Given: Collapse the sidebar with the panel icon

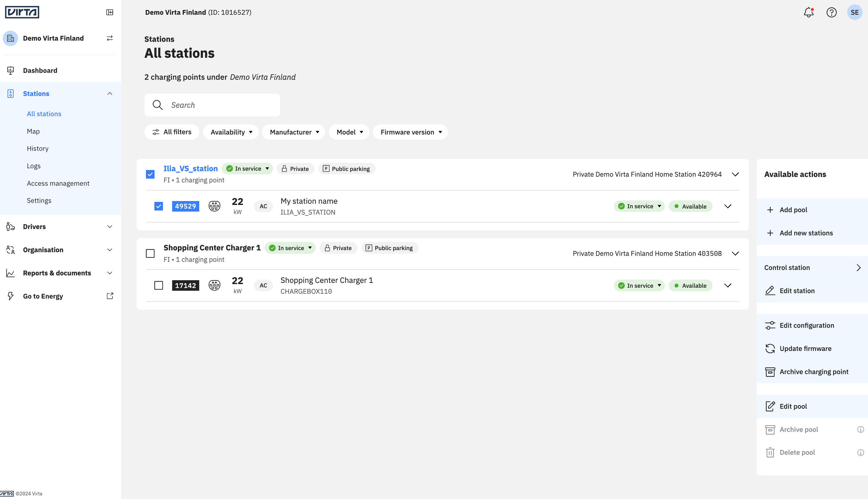Looking at the screenshot, I should 110,12.
